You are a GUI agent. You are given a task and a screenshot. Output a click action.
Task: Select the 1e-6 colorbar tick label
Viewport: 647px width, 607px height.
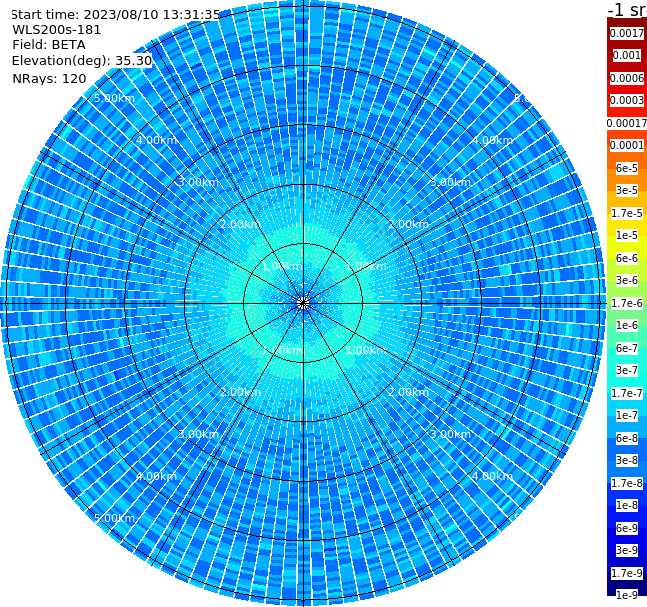627,325
